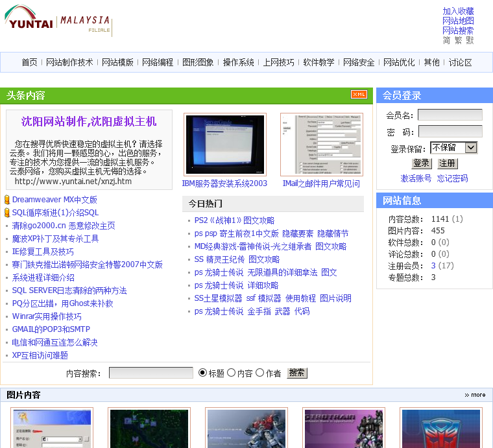The width and height of the screenshot is (493, 448).
Task: Switch to 繁 traditional Chinese
Action: point(459,40)
